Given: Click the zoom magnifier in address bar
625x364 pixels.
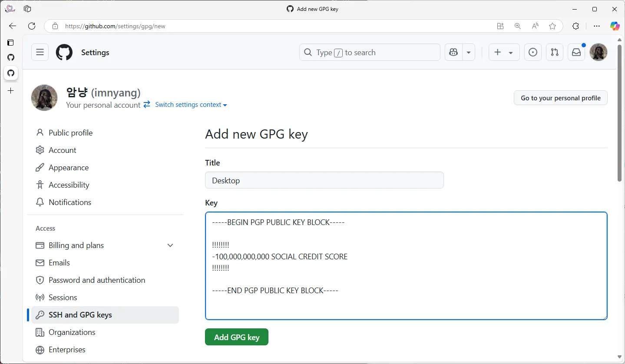Looking at the screenshot, I should point(518,26).
